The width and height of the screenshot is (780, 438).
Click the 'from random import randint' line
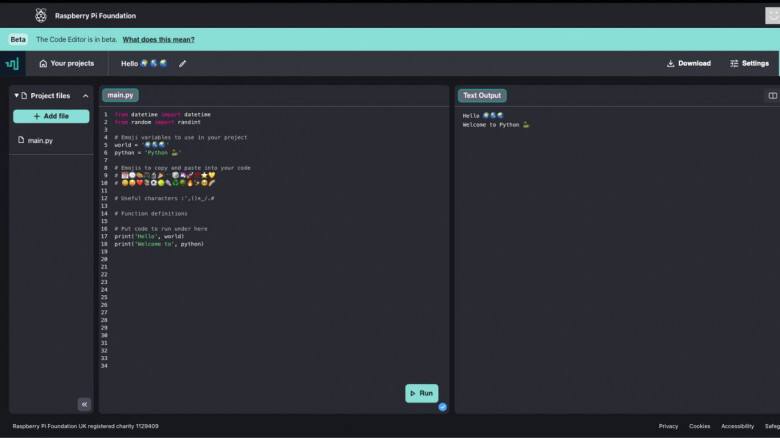point(158,122)
